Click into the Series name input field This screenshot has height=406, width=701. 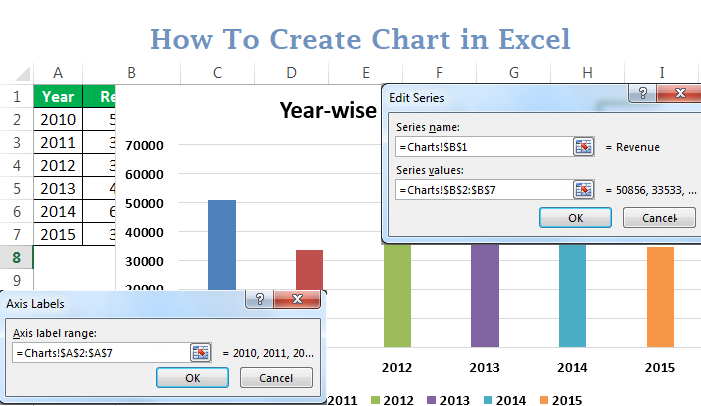pyautogui.click(x=482, y=147)
